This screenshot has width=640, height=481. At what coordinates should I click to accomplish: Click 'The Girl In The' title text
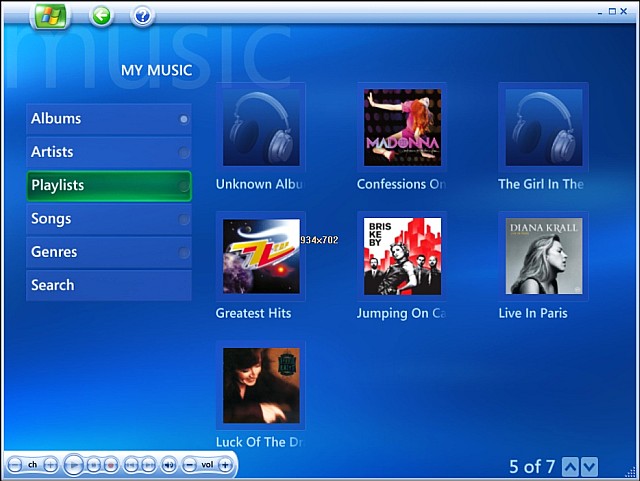point(541,184)
